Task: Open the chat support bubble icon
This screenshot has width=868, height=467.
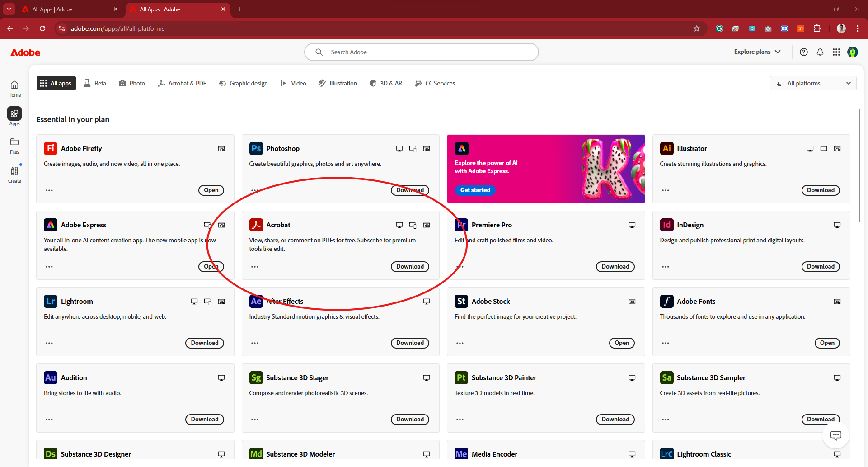Action: click(836, 435)
